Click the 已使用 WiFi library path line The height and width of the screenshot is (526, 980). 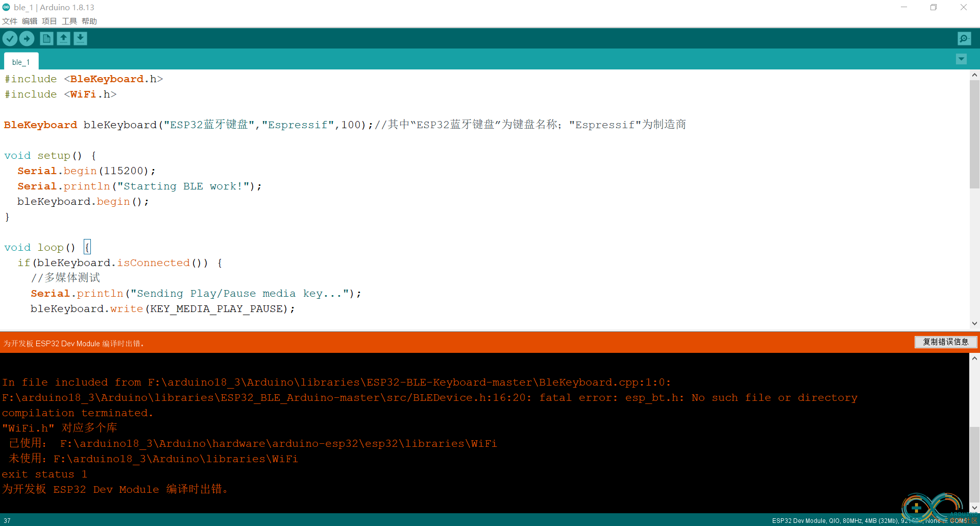coord(253,443)
